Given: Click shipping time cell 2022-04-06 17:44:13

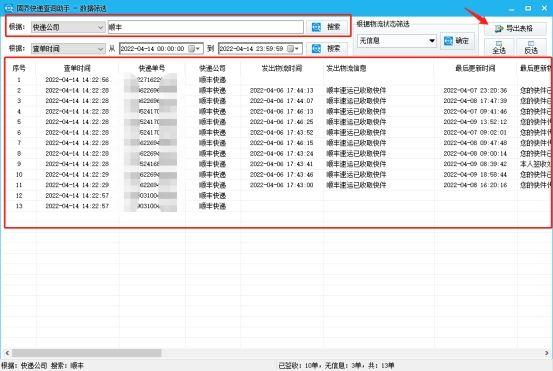Looking at the screenshot, I should tap(281, 90).
